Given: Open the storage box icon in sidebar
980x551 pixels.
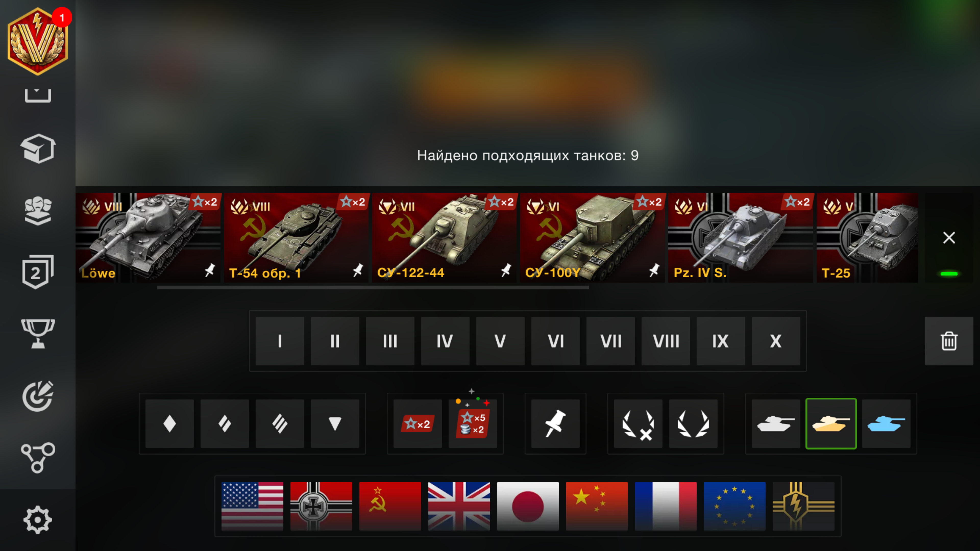Looking at the screenshot, I should 38,149.
